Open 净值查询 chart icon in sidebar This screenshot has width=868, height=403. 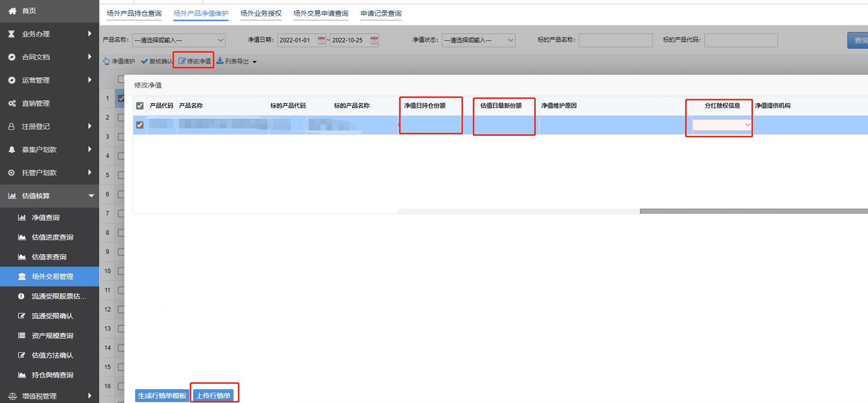pyautogui.click(x=22, y=217)
